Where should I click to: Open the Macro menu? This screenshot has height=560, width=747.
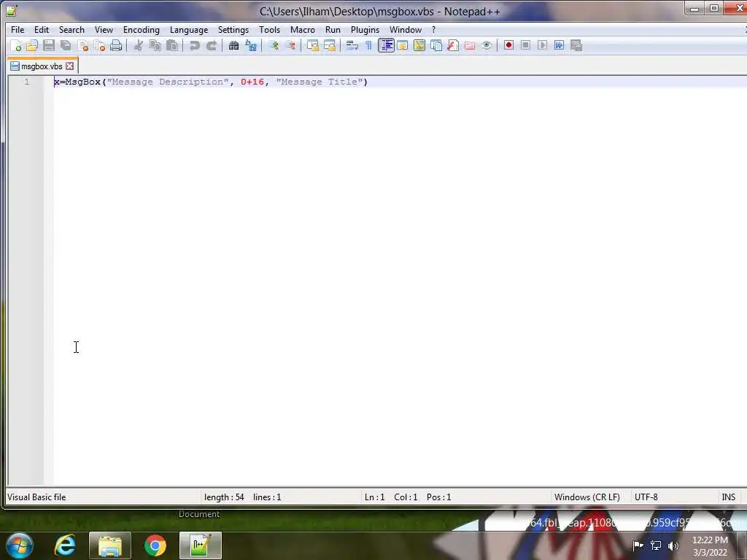pos(303,29)
